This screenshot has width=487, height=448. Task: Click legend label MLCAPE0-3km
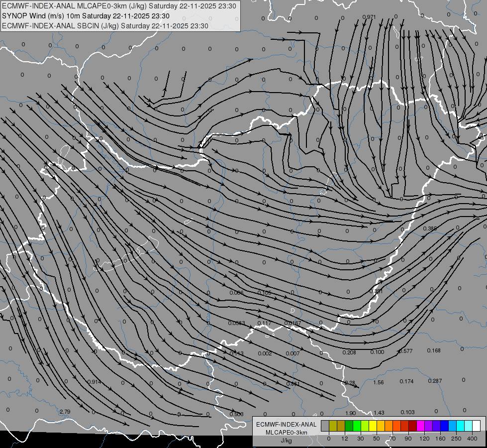coord(287,433)
